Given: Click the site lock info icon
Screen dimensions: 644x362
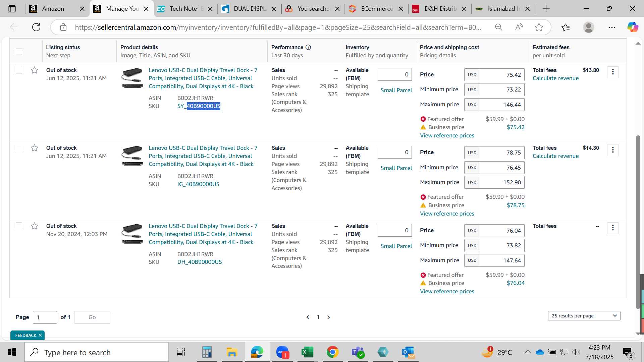Looking at the screenshot, I should click(x=63, y=27).
